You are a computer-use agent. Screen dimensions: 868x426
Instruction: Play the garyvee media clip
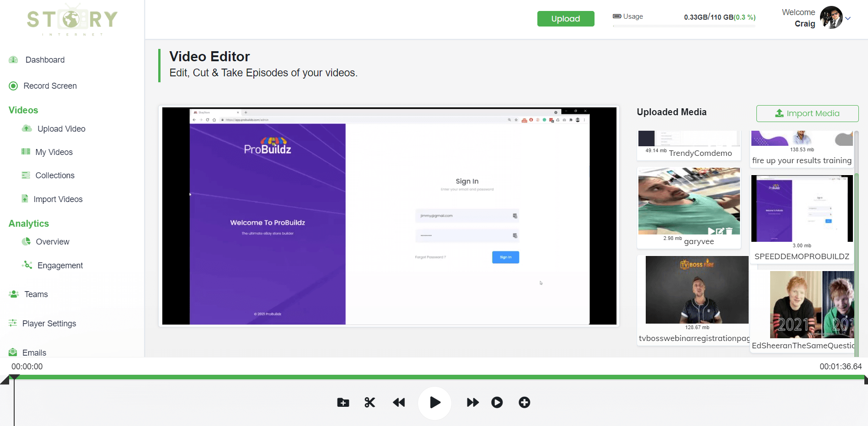coord(712,231)
